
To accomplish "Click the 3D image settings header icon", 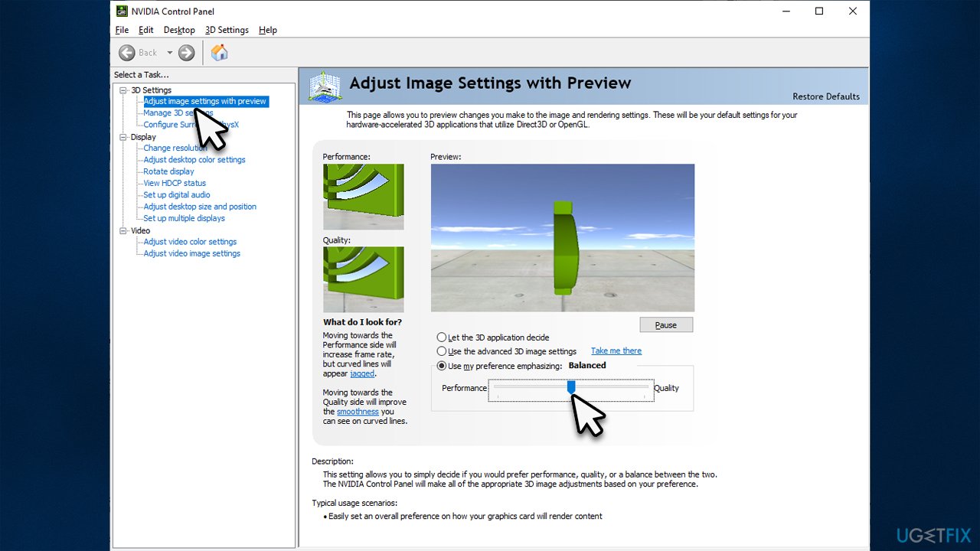I will point(325,87).
